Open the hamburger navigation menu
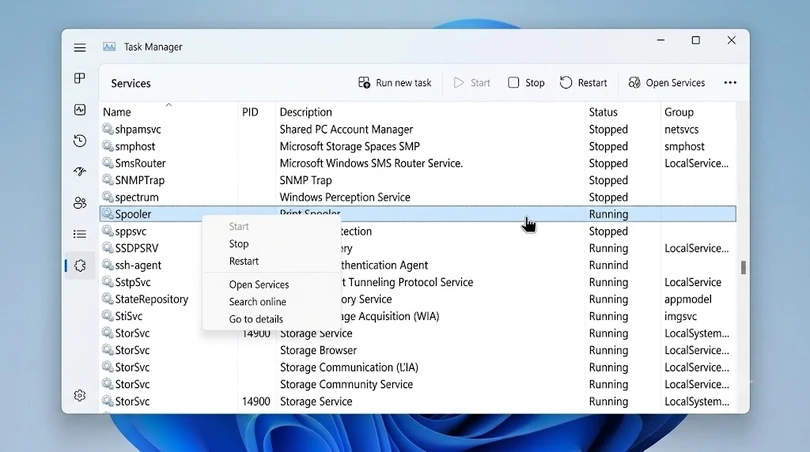This screenshot has height=452, width=810. point(80,48)
